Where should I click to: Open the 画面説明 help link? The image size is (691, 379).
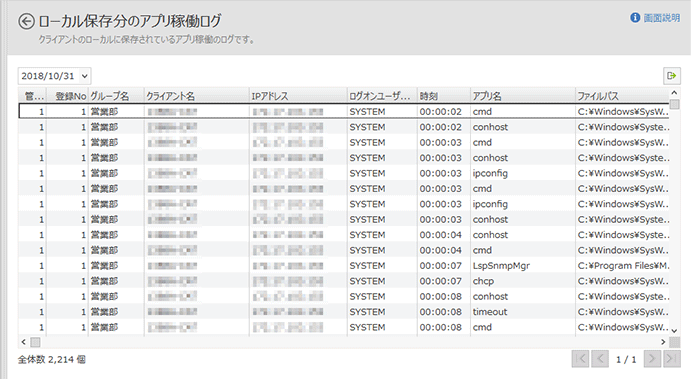click(x=661, y=18)
